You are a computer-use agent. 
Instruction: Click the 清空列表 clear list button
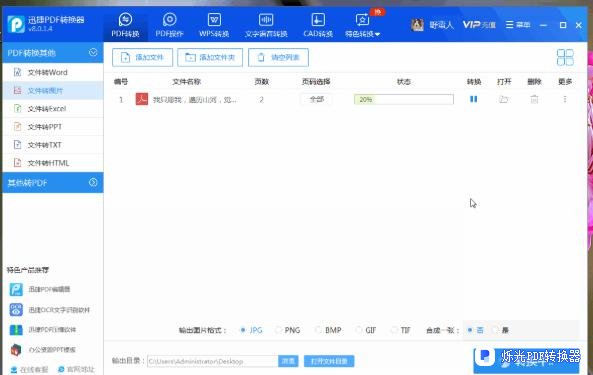(x=278, y=57)
